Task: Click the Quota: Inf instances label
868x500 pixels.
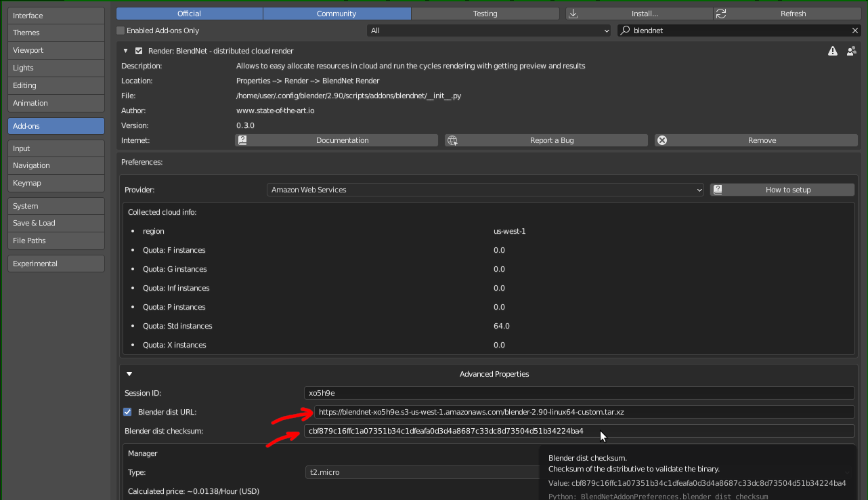Action: [x=176, y=288]
